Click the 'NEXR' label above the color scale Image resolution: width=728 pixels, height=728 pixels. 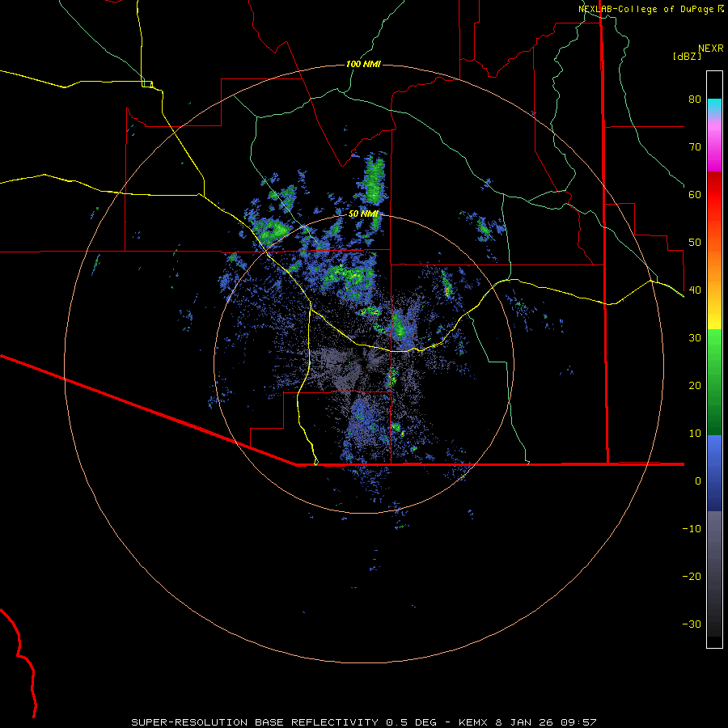pos(710,49)
